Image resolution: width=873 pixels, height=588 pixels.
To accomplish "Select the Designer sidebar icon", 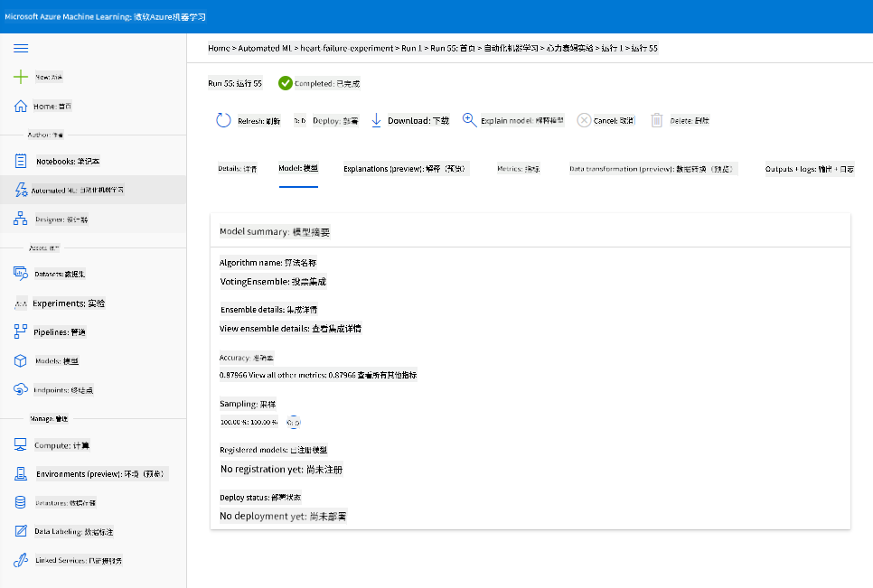I will (x=21, y=219).
